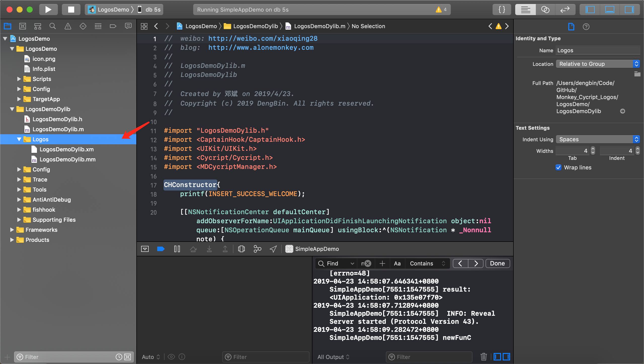Click the Run (play) button
The image size is (644, 364).
[48, 10]
